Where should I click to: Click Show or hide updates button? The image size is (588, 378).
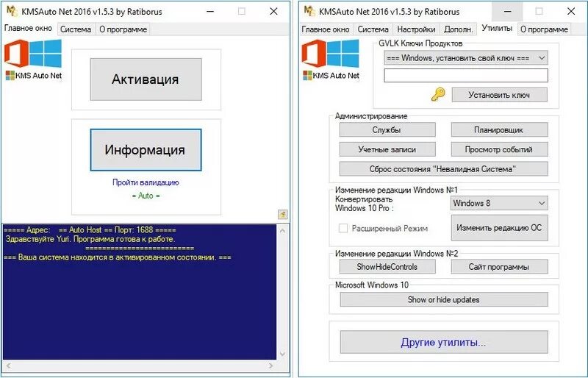444,299
